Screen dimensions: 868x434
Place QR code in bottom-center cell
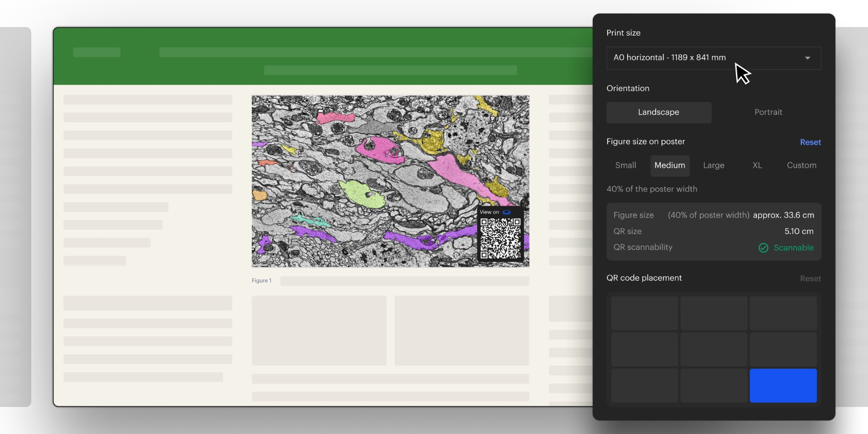coord(714,385)
